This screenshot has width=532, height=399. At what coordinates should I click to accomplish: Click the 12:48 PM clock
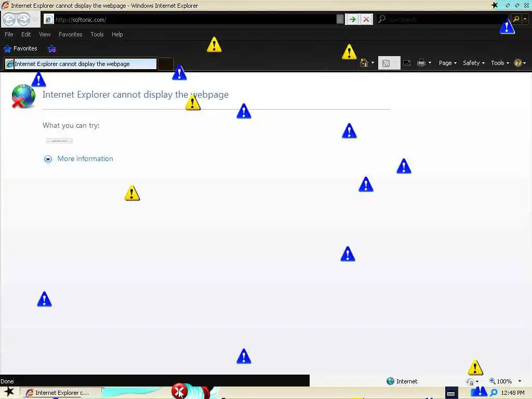pos(513,393)
